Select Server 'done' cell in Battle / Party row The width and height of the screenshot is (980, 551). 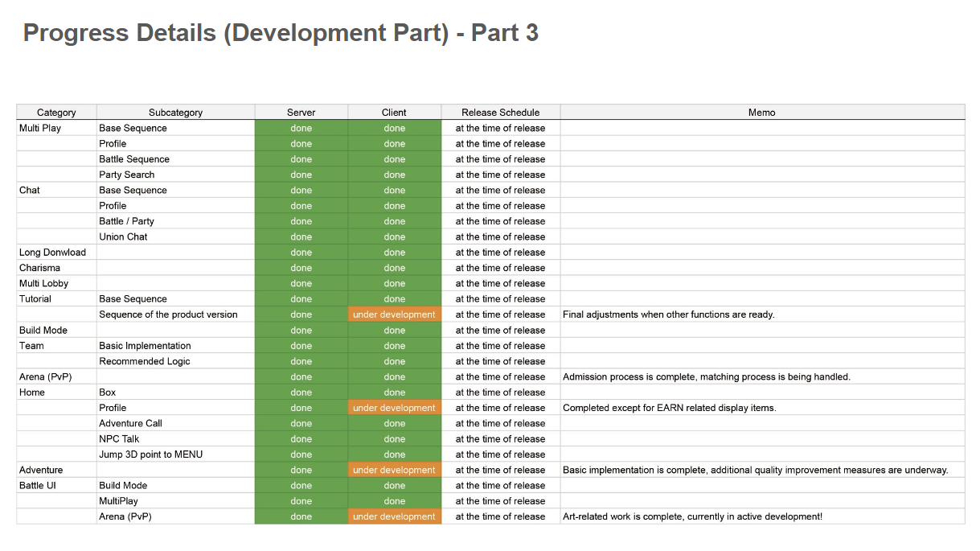click(301, 221)
